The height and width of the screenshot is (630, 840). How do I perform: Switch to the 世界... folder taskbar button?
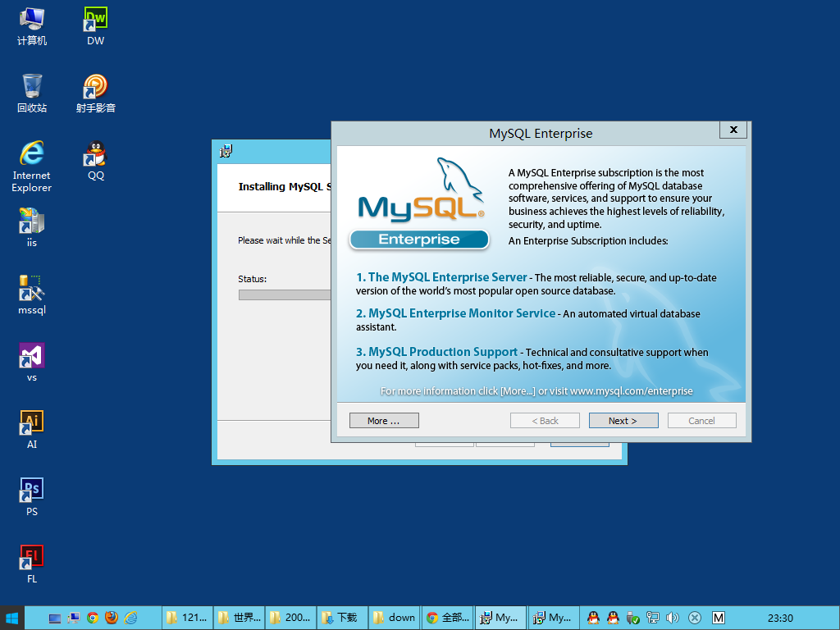[240, 618]
